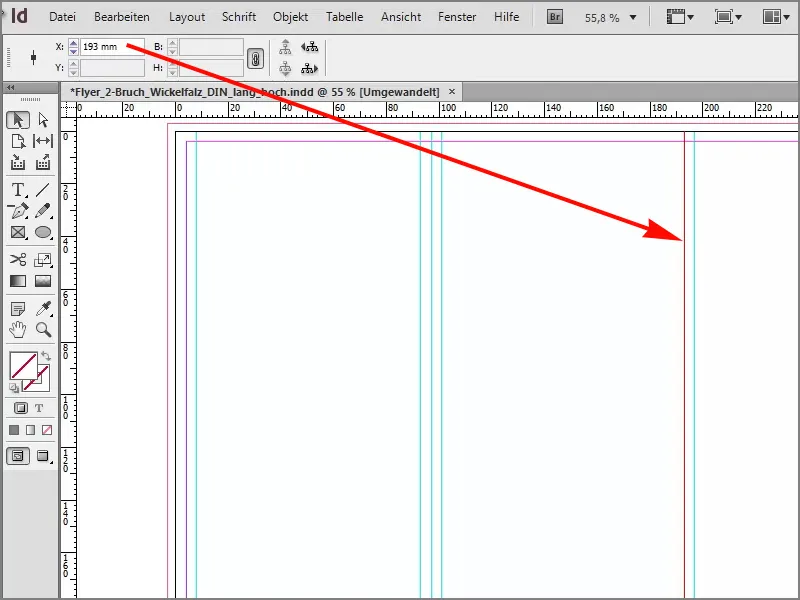
Task: Close the Flyer document tab
Action: (x=452, y=92)
